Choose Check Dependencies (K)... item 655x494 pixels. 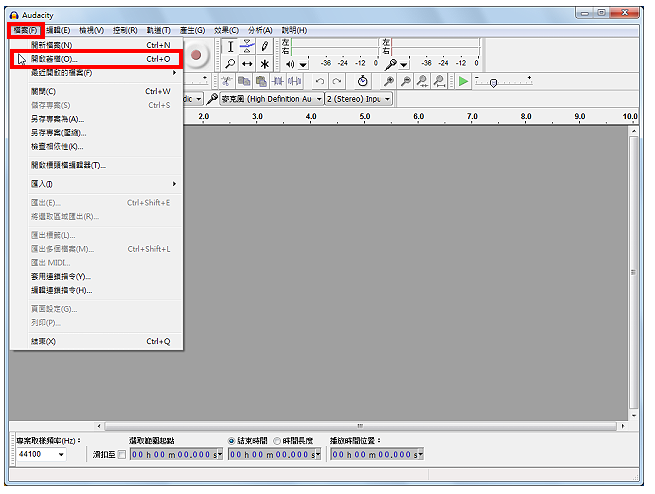click(96, 147)
